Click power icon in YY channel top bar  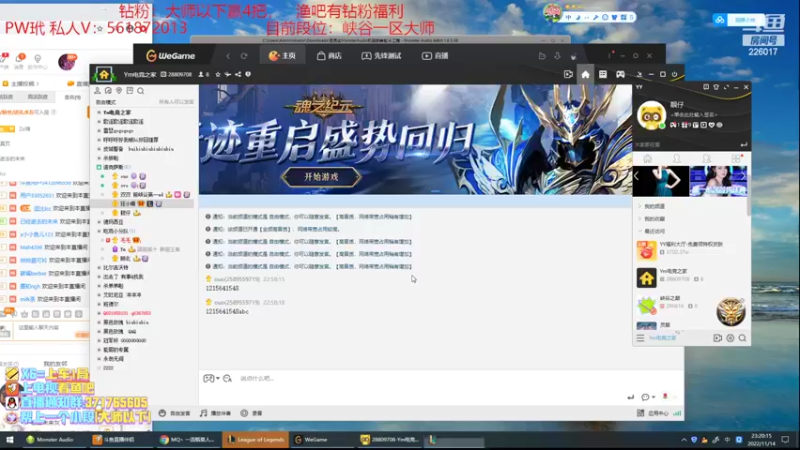click(x=674, y=74)
